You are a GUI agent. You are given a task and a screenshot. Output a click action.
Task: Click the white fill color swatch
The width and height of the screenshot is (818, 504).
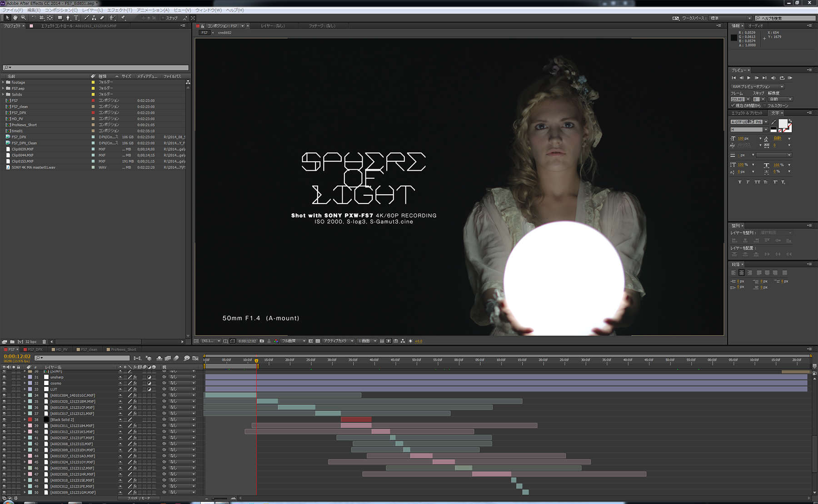coord(783,124)
